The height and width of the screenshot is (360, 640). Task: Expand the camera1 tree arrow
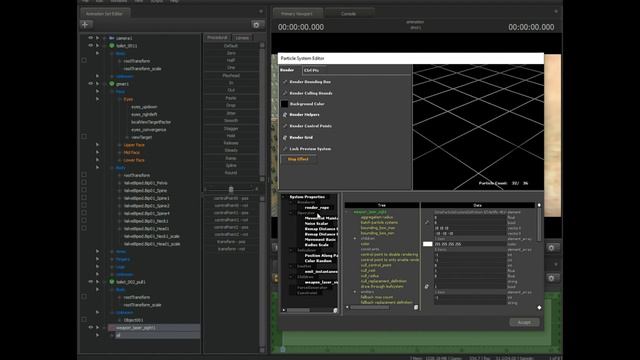(98, 38)
